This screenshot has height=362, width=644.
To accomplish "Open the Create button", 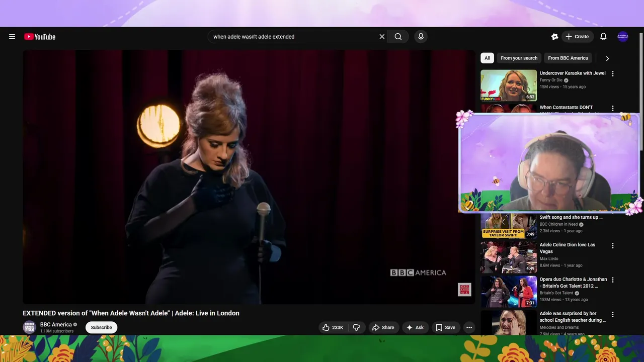I will (x=578, y=37).
